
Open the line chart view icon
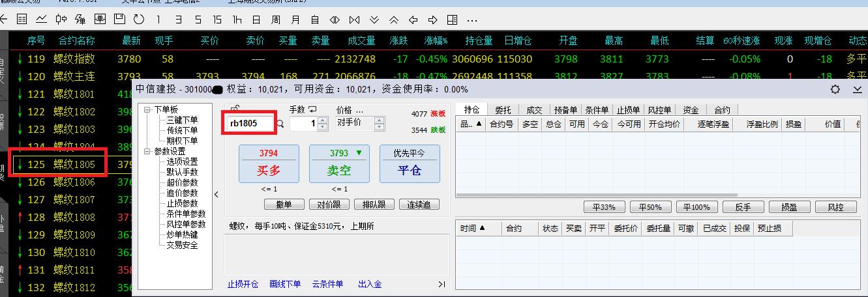[x=41, y=20]
